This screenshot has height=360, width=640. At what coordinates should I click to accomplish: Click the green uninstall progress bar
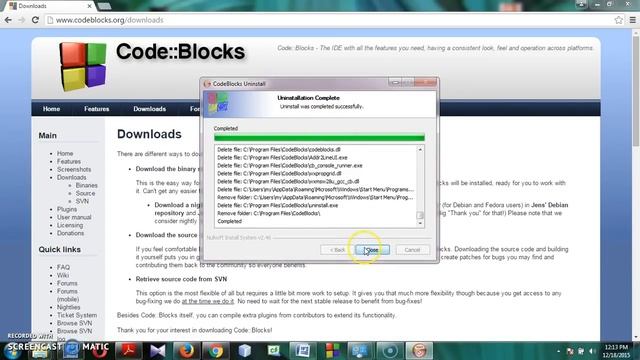coord(319,138)
